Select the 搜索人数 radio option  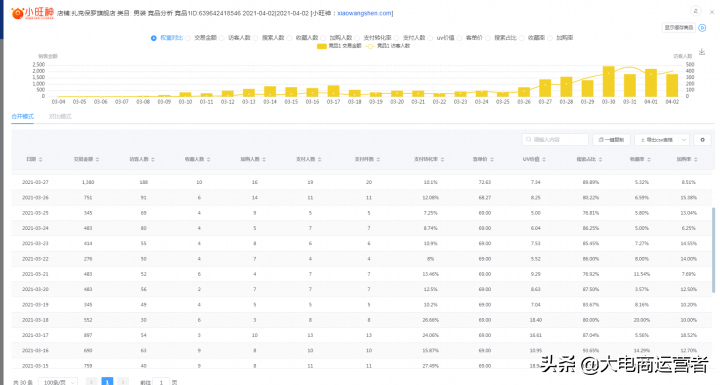[x=256, y=38]
